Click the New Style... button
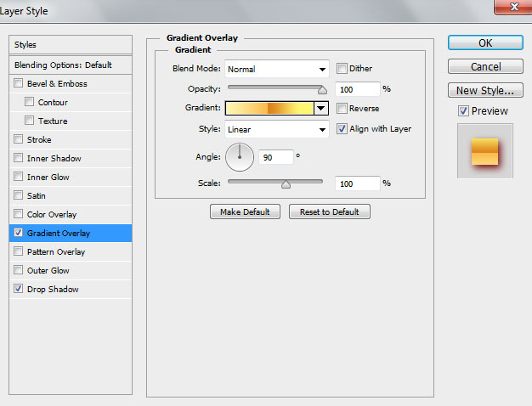Screen dimensions: 532x406 coord(485,90)
